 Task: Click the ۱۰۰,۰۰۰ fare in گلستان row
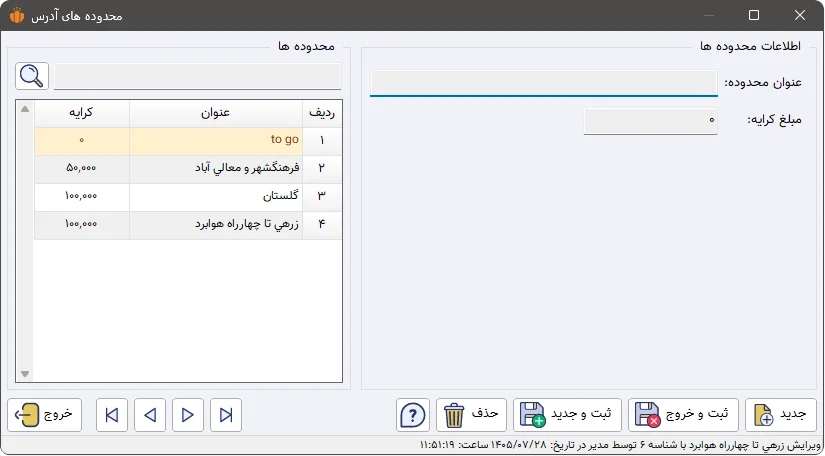click(x=82, y=197)
